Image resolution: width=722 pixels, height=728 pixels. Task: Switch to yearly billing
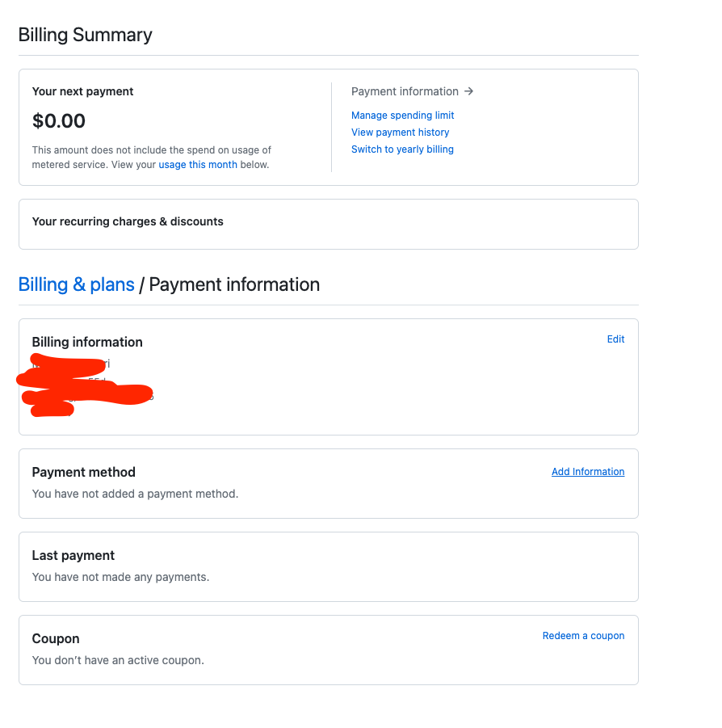coord(402,149)
